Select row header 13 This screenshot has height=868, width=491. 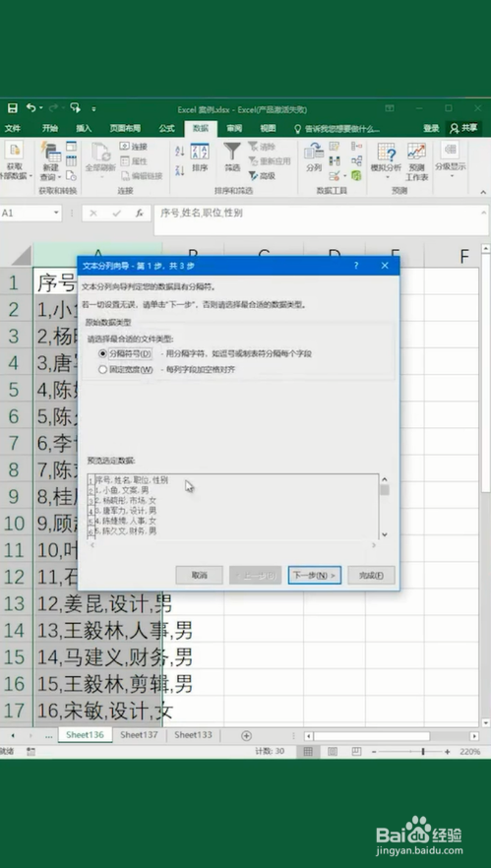click(14, 603)
